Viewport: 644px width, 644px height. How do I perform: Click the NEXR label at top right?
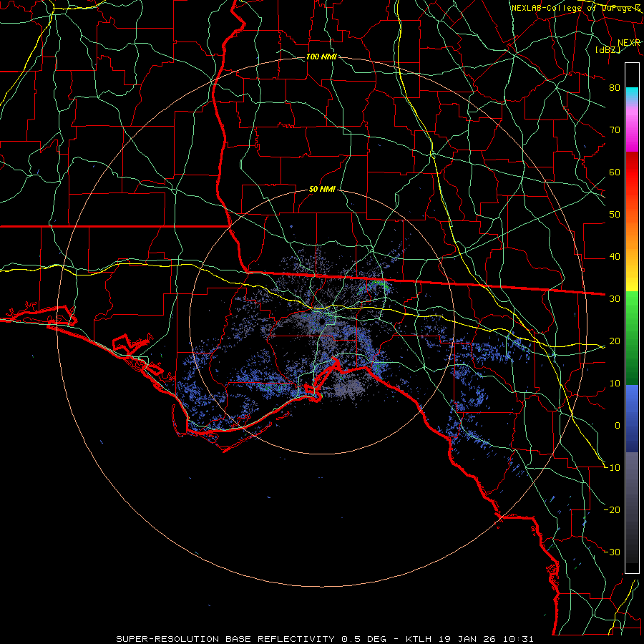(629, 43)
